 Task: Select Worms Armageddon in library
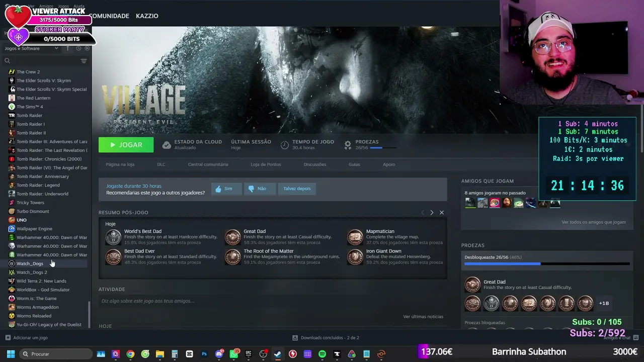[x=37, y=307]
